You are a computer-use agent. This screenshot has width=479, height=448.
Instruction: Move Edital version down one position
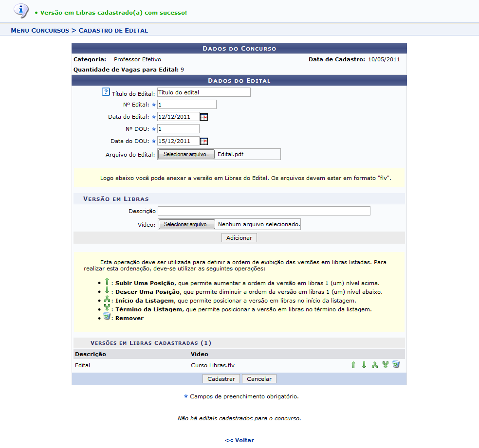pyautogui.click(x=364, y=365)
